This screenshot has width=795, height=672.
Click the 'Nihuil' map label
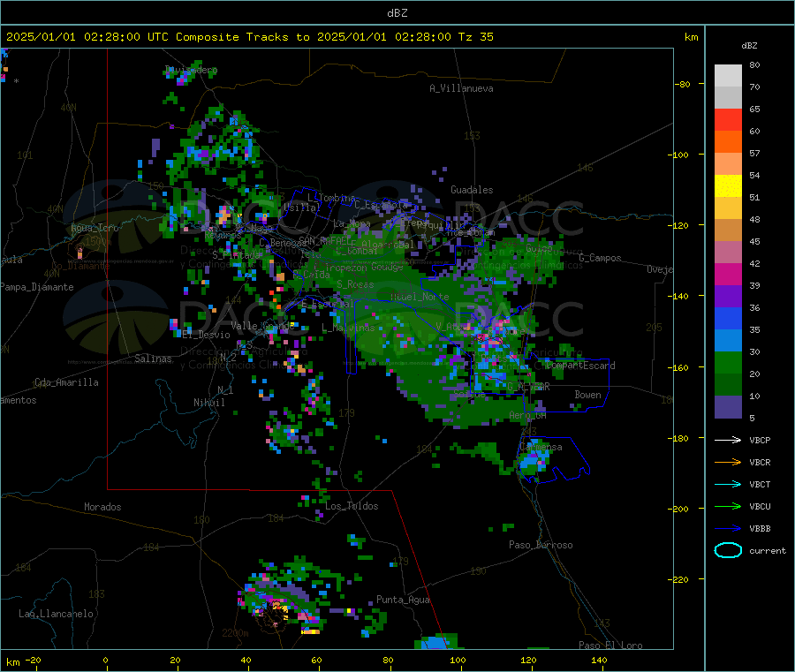pyautogui.click(x=208, y=403)
